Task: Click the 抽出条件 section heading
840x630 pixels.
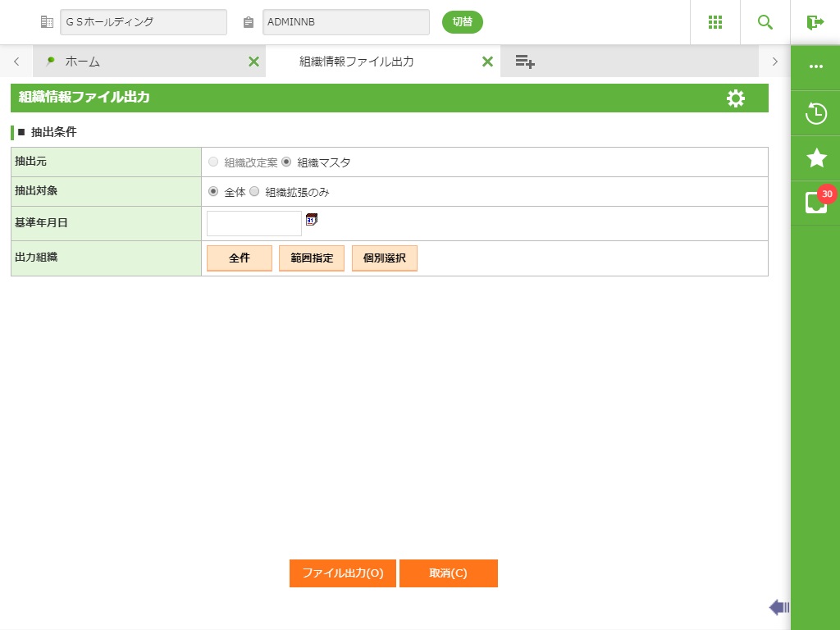Action: coord(53,132)
